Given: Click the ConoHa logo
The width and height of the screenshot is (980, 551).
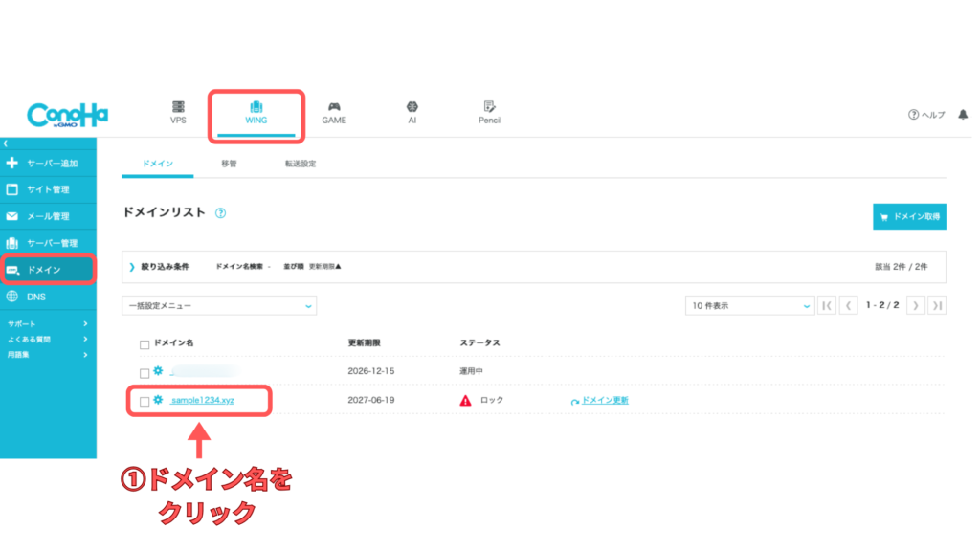Looking at the screenshot, I should 67,116.
